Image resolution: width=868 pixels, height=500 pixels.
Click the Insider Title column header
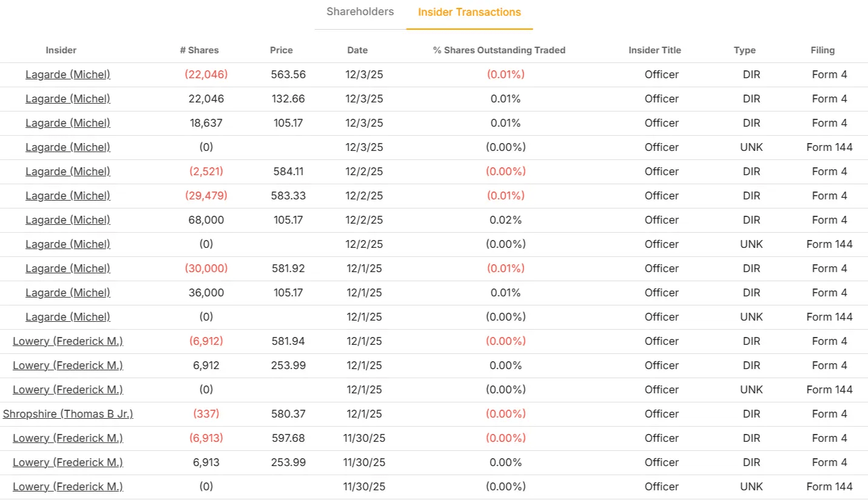click(654, 50)
